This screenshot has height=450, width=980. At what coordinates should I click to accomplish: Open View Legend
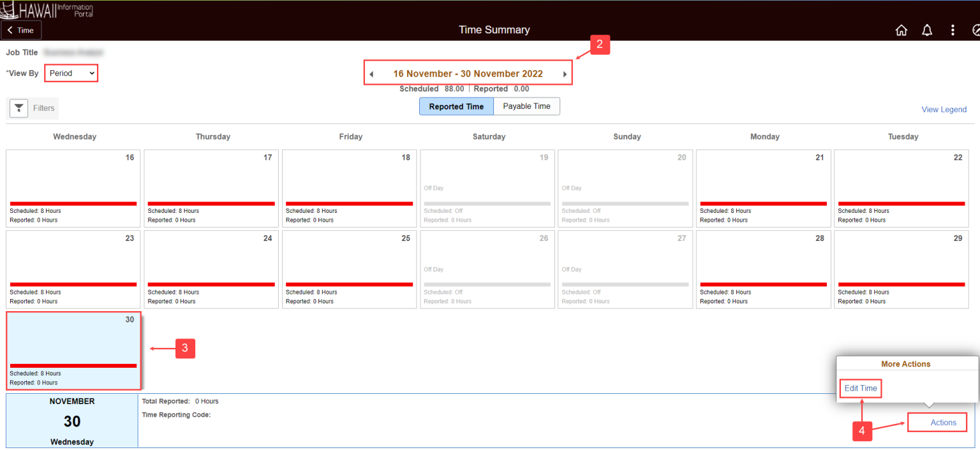pos(944,109)
